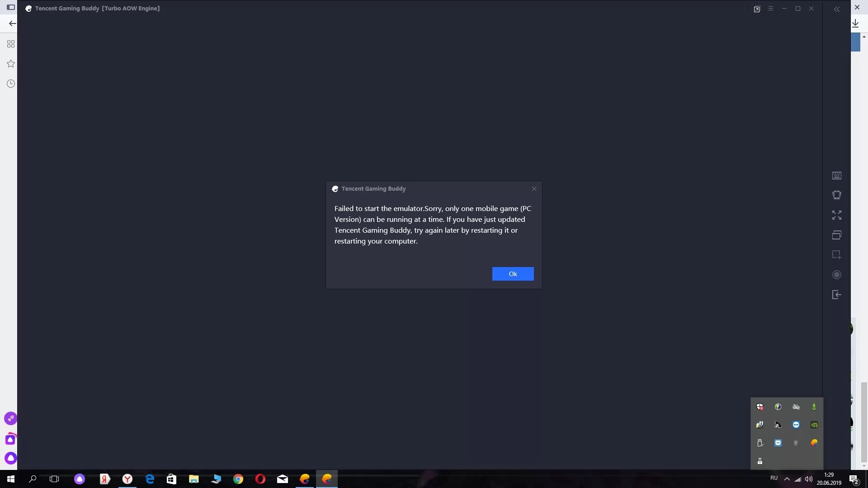Launch Opera browser from taskbar
868x488 pixels.
(260, 479)
